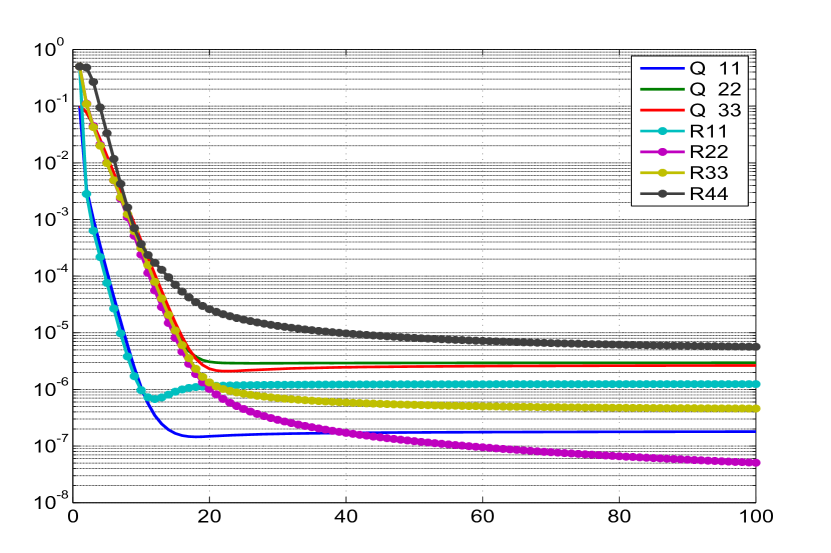Select the R33 legend entry
This screenshot has width=831, height=553.
[709, 173]
